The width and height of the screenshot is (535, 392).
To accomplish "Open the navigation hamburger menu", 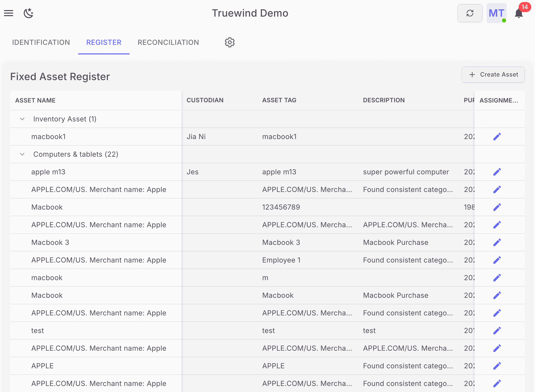I will click(x=8, y=13).
